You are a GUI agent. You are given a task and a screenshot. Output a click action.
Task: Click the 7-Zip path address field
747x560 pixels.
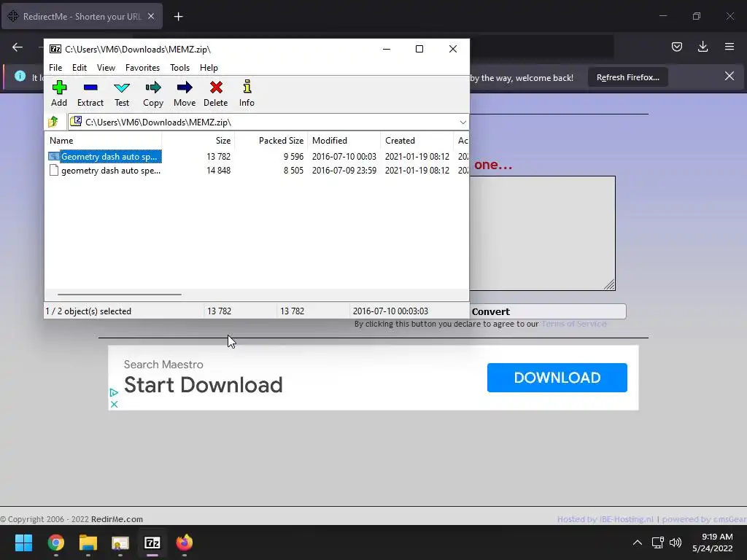coord(268,122)
